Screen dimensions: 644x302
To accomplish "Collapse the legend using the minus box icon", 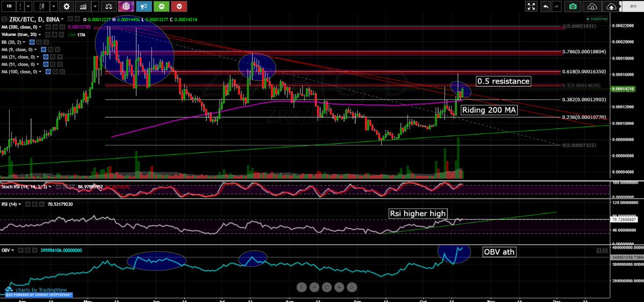I will [4, 19].
